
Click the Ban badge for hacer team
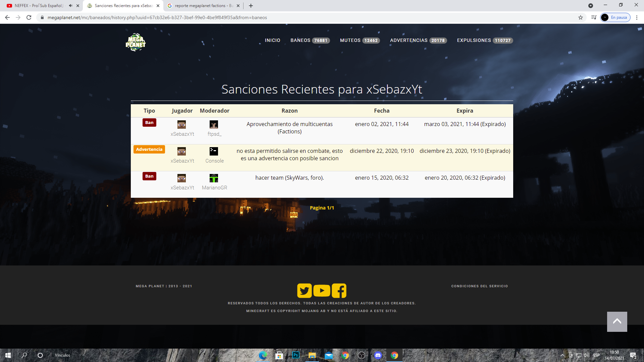[x=149, y=176]
